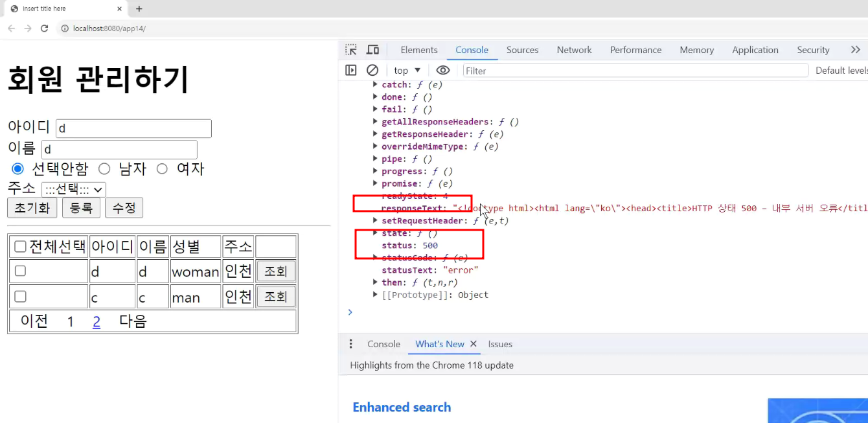Screen dimensions: 868x423
Task: Select the 선택안함 radio button
Action: pyautogui.click(x=17, y=169)
